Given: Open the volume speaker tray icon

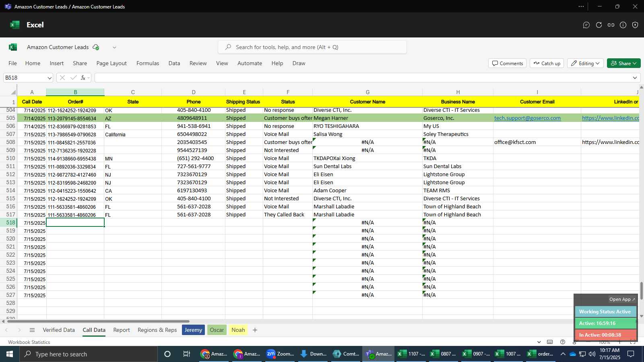Looking at the screenshot, I should point(592,354).
